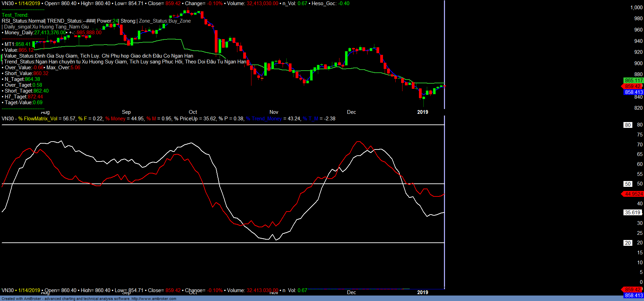Screen dimensions: 644x301
Task: Click the white 35.619 indicator value tag
Action: click(632, 213)
